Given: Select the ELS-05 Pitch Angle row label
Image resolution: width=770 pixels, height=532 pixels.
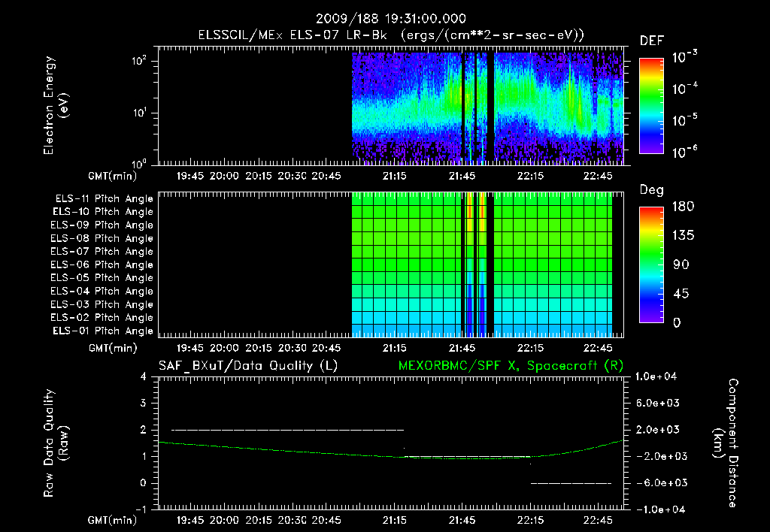Looking at the screenshot, I should [x=102, y=278].
